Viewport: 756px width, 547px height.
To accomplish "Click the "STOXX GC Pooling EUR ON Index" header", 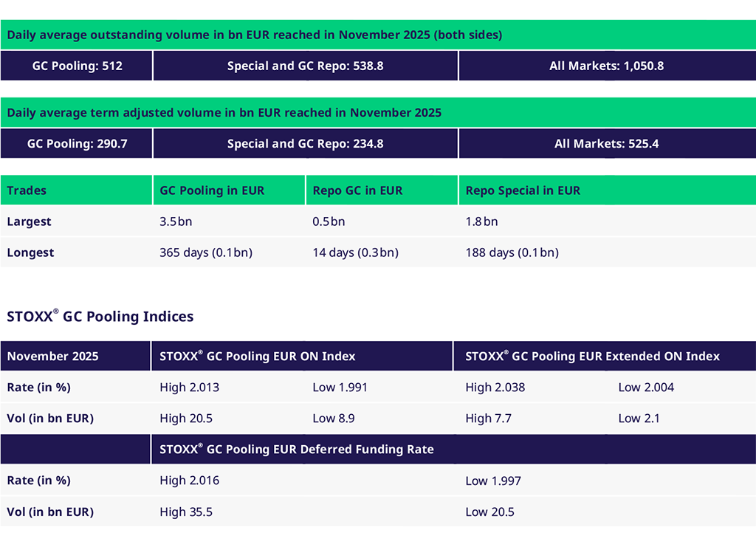I will pos(258,356).
